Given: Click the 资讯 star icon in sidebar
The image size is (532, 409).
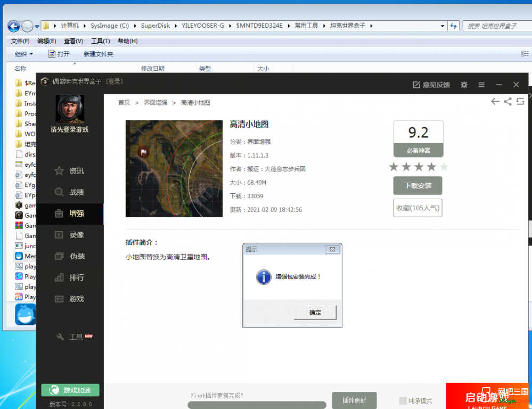Looking at the screenshot, I should coord(59,171).
